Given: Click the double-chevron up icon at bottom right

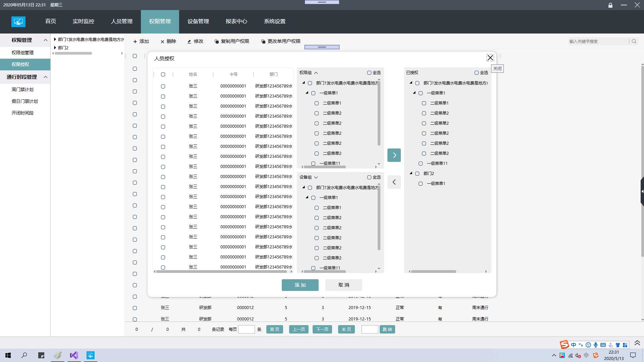Looking at the screenshot, I should point(637,343).
